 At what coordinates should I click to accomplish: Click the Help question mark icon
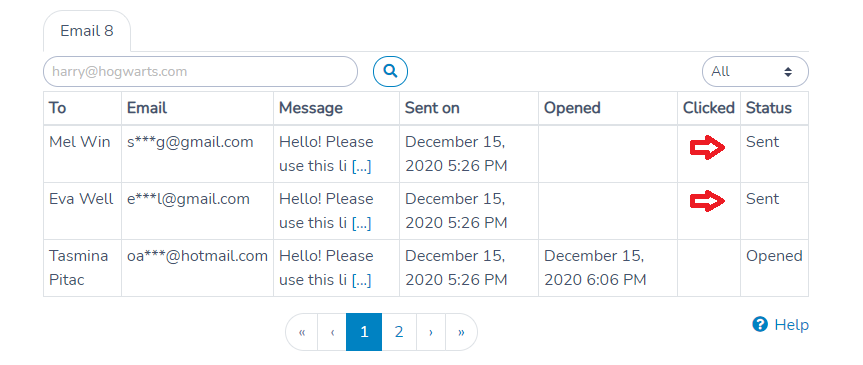(x=760, y=324)
